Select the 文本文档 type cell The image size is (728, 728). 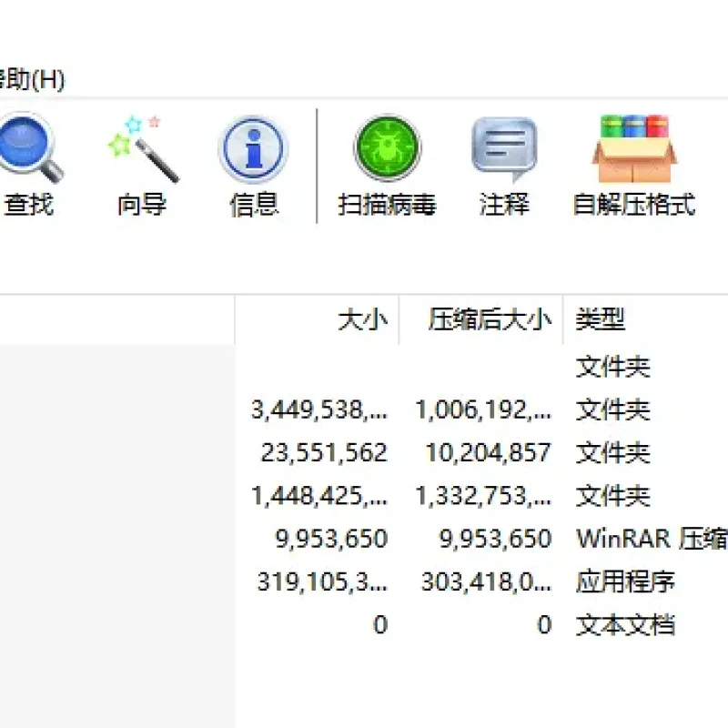pyautogui.click(x=625, y=624)
